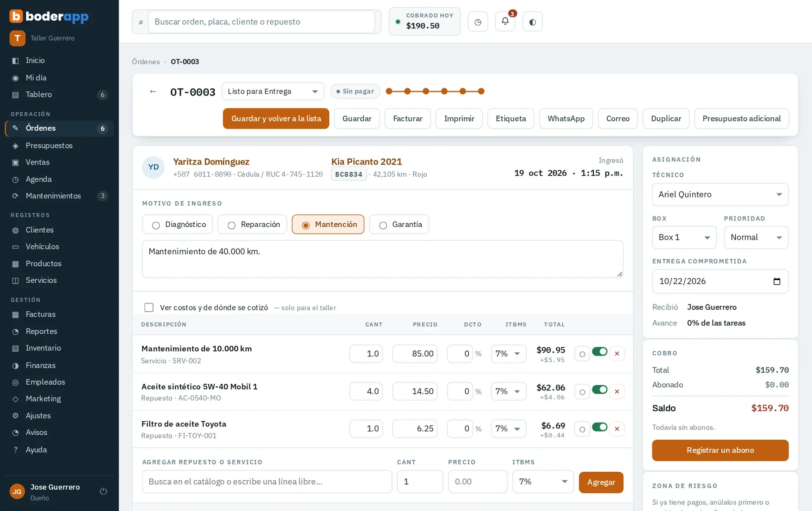
Task: Toggle switch on Filtro de aceite Toyota row
Action: pyautogui.click(x=600, y=427)
